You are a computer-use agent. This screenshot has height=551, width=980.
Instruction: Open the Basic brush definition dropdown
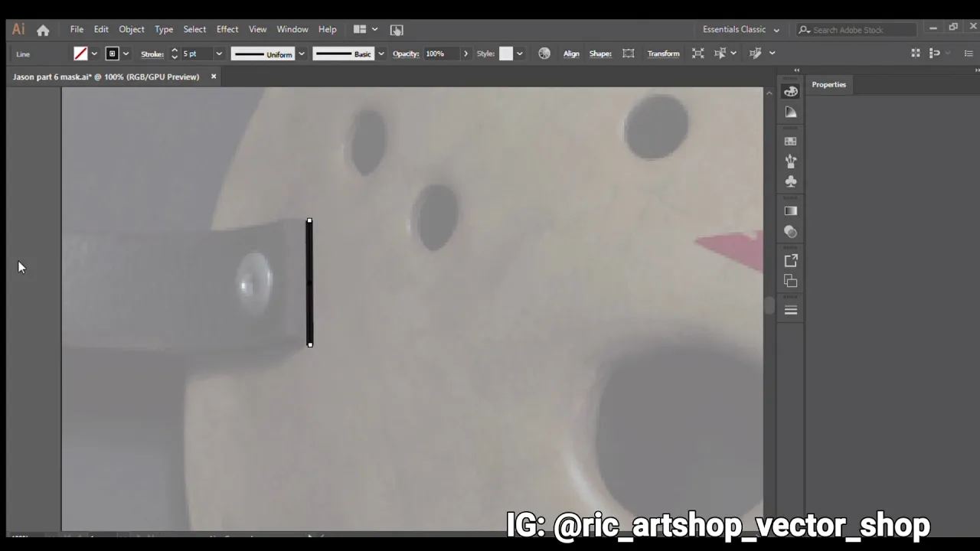(381, 54)
